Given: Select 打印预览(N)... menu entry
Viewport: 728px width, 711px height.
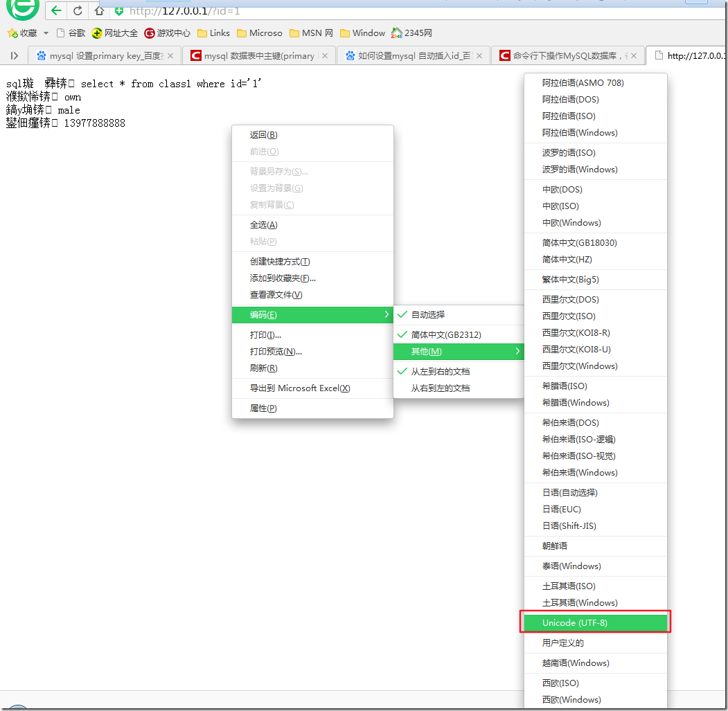Looking at the screenshot, I should click(x=312, y=352).
